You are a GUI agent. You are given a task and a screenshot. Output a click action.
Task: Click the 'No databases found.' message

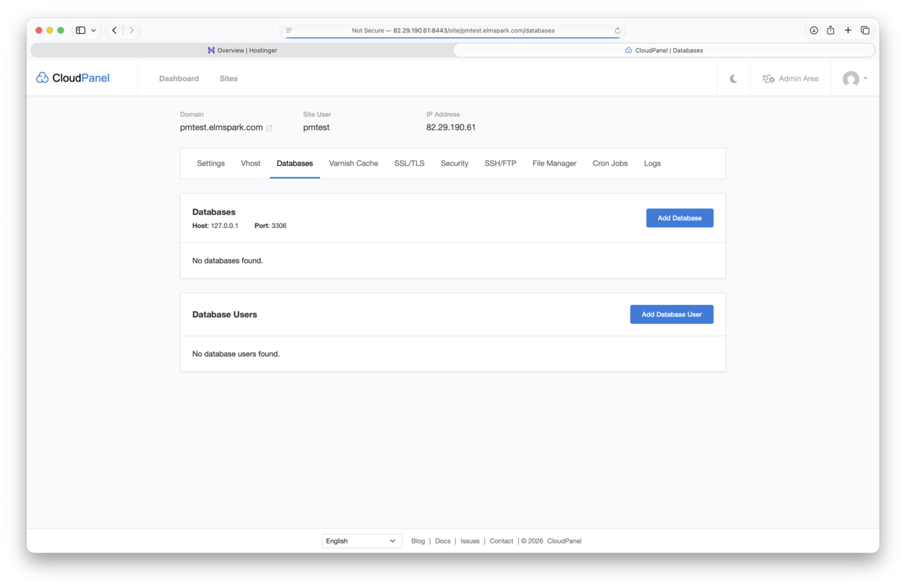(x=228, y=260)
